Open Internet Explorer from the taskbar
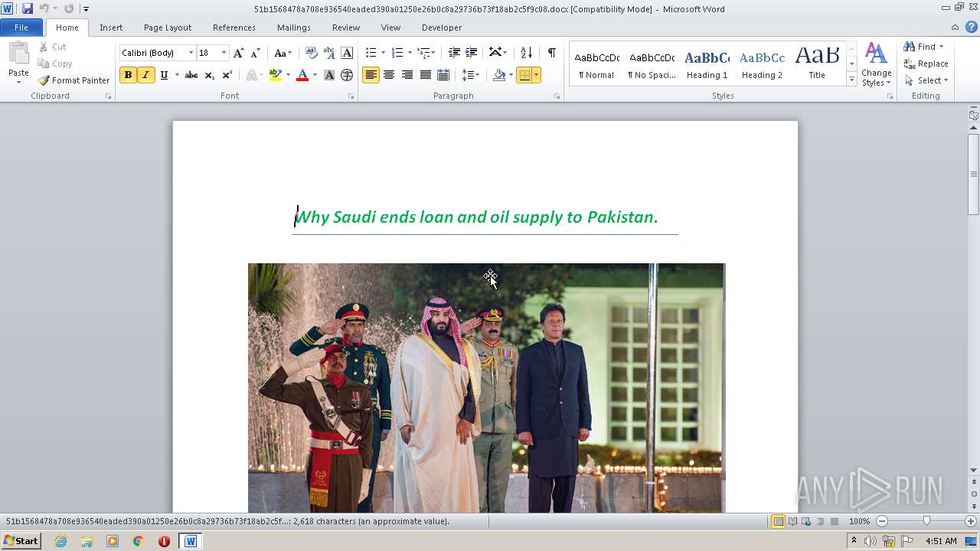 60,541
